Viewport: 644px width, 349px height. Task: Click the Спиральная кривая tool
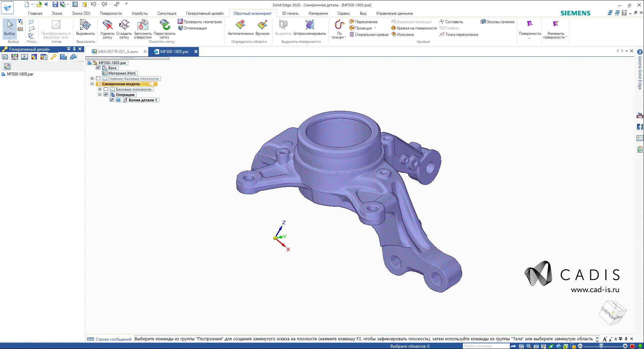[369, 35]
